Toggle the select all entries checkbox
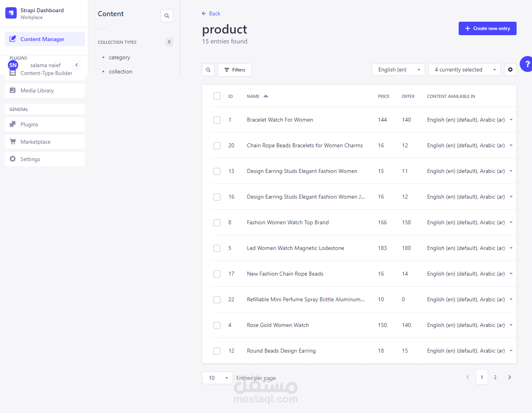 (x=217, y=96)
